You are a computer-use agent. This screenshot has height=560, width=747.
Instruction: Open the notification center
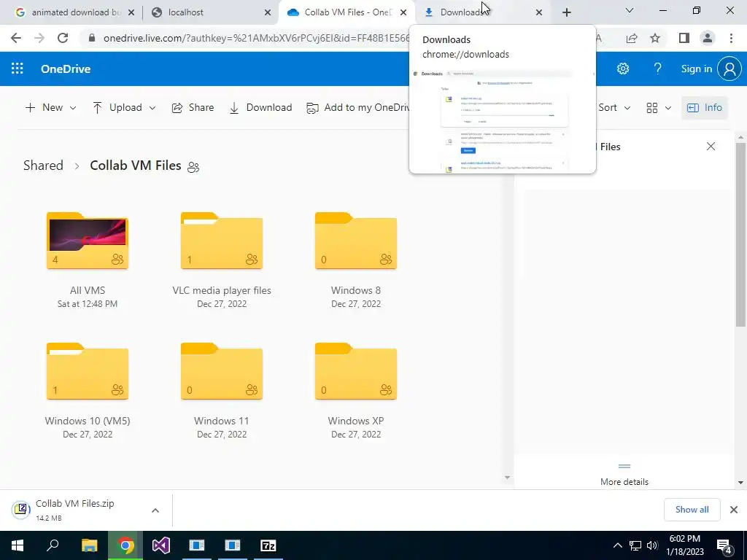(724, 545)
